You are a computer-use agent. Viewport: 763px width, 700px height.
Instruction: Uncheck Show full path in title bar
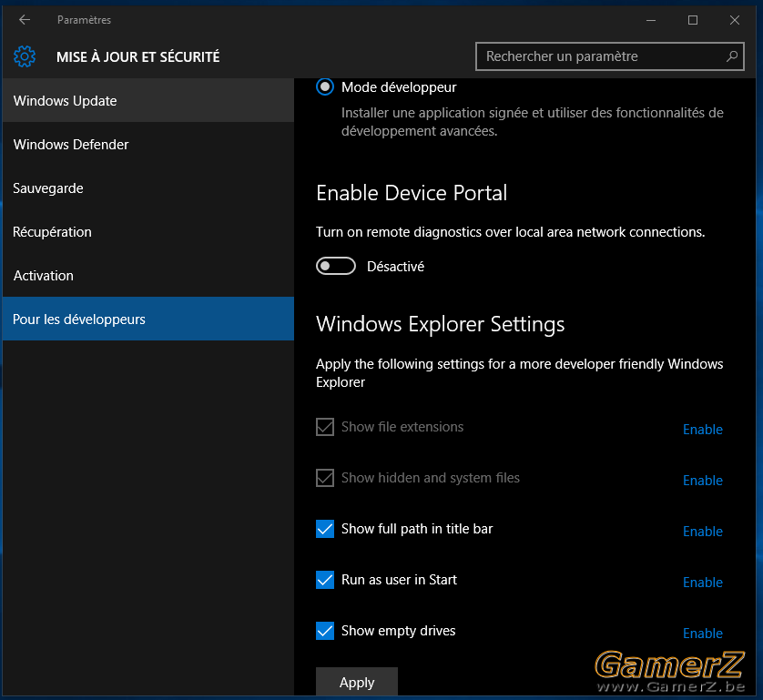click(325, 529)
